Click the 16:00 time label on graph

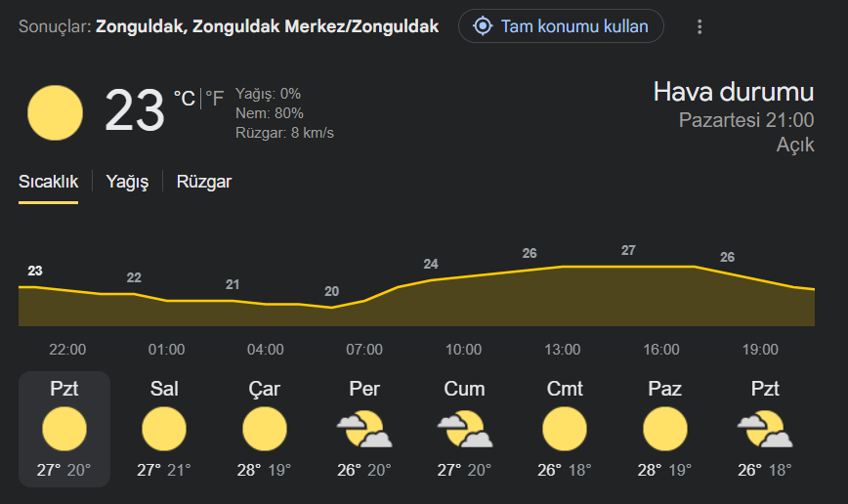click(x=661, y=350)
